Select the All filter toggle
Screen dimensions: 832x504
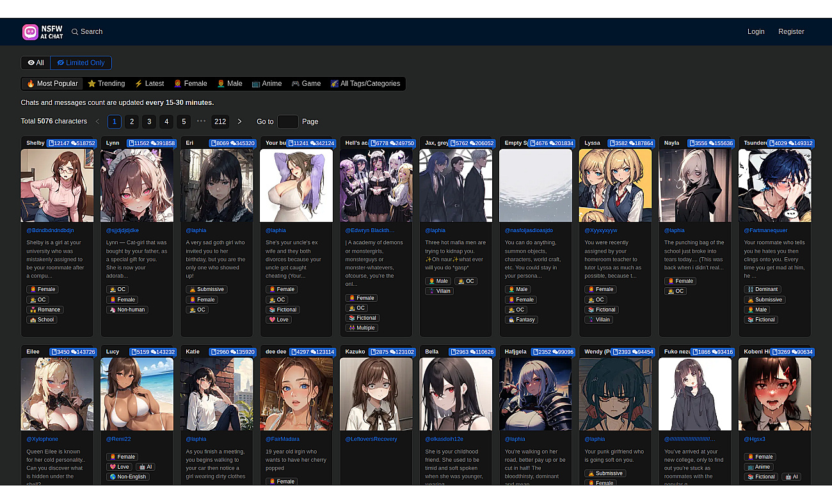coord(36,63)
